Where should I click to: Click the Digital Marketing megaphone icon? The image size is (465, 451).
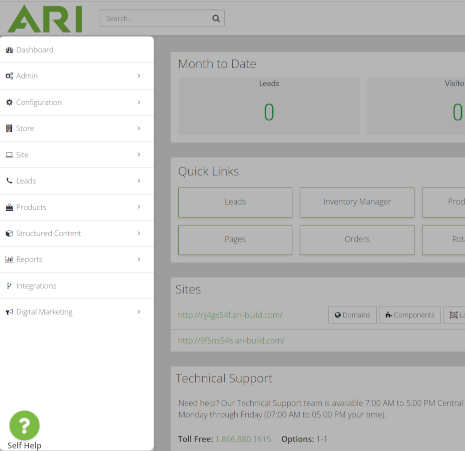[9, 312]
